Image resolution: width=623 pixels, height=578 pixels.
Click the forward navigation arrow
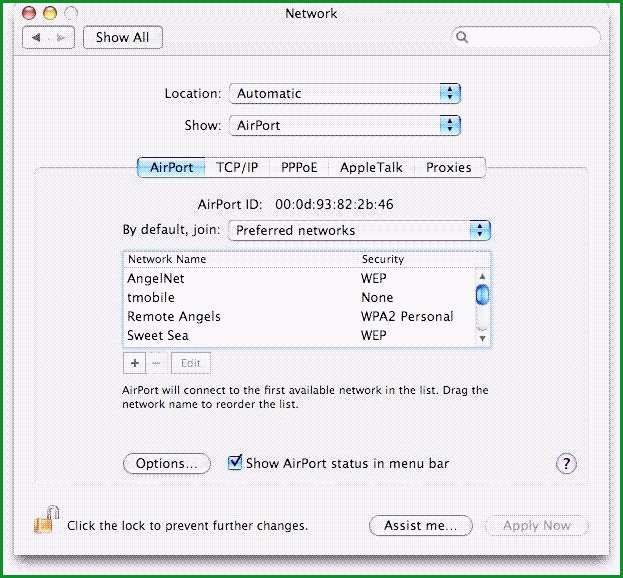point(61,38)
